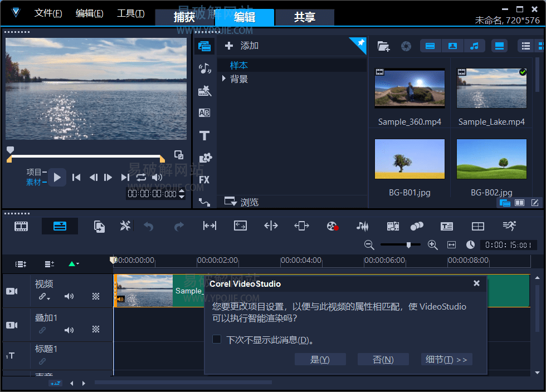Click the preview scrubber white bar
Viewport: 546px width, 392px height.
point(86,156)
